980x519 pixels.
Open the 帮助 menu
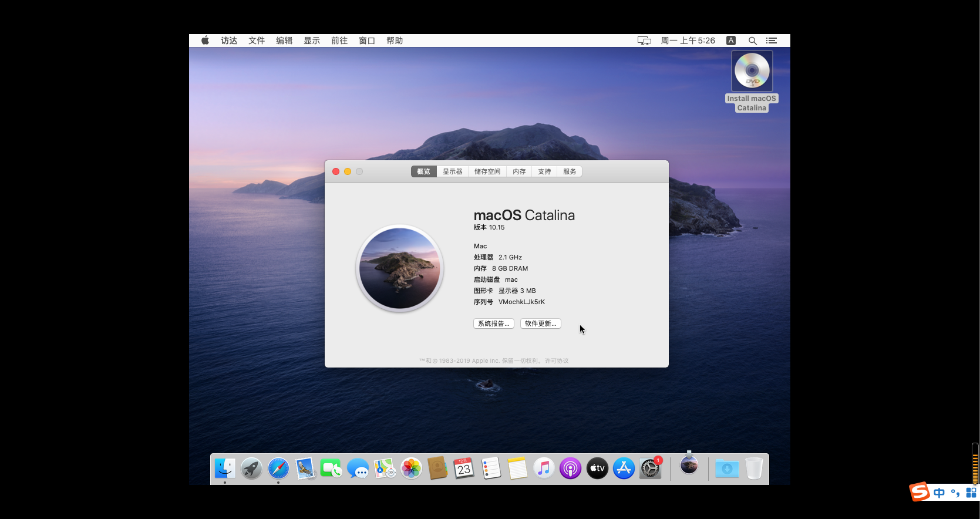click(x=395, y=41)
